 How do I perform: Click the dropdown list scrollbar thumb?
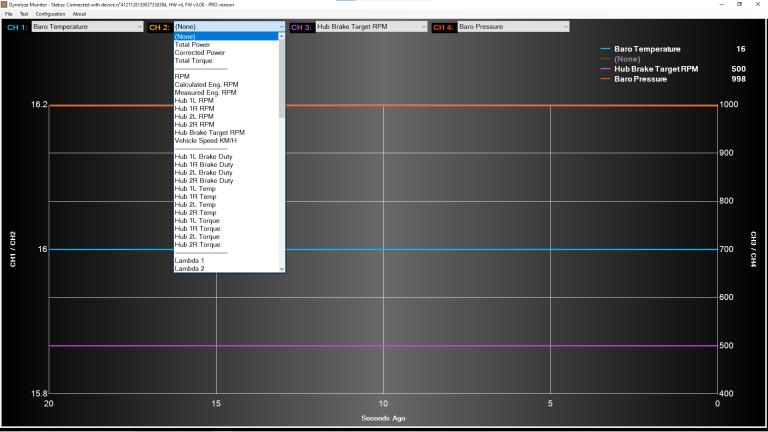tap(282, 79)
